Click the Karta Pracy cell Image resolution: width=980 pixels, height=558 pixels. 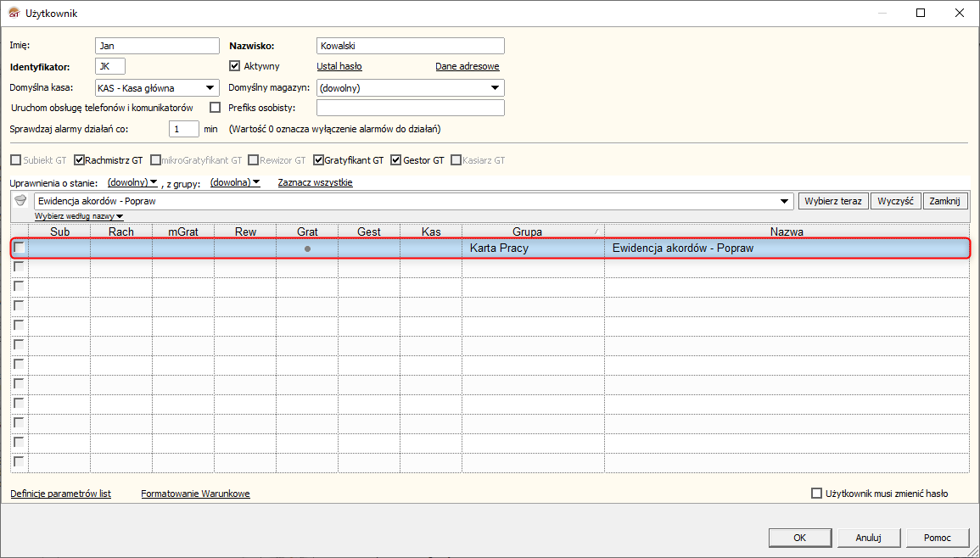(x=533, y=248)
